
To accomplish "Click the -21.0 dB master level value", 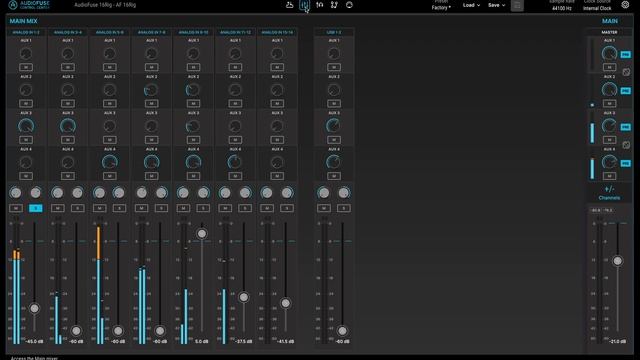I will (618, 341).
